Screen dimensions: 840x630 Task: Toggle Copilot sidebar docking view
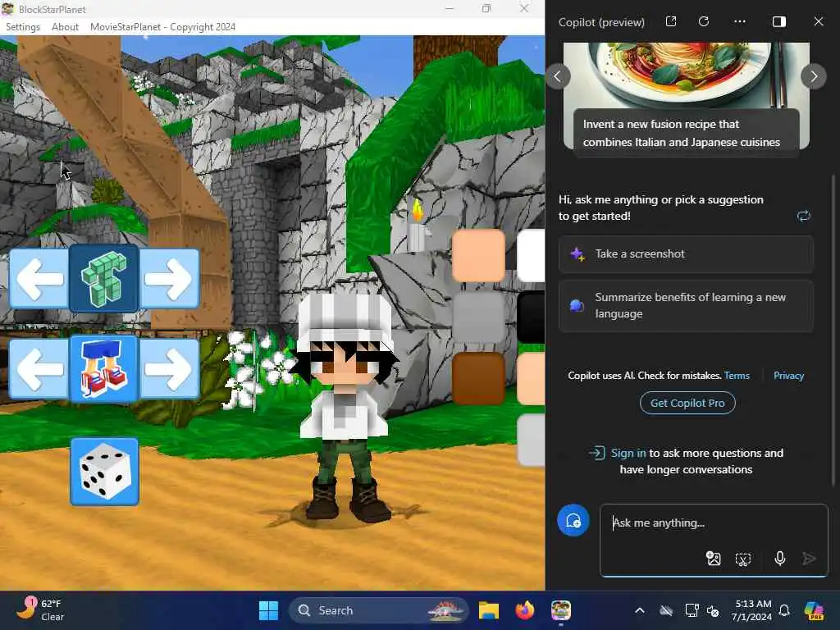pyautogui.click(x=779, y=21)
